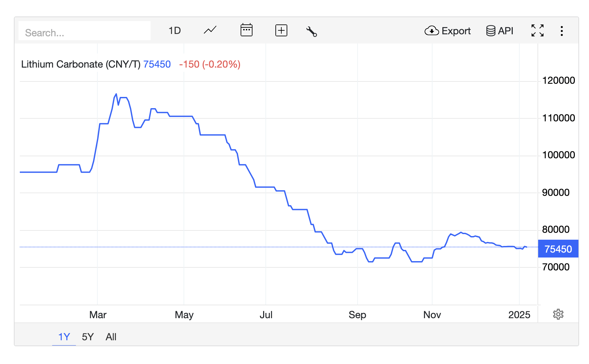The height and width of the screenshot is (364, 589).
Task: Click the compare symbol (+) icon
Action: coord(281,30)
